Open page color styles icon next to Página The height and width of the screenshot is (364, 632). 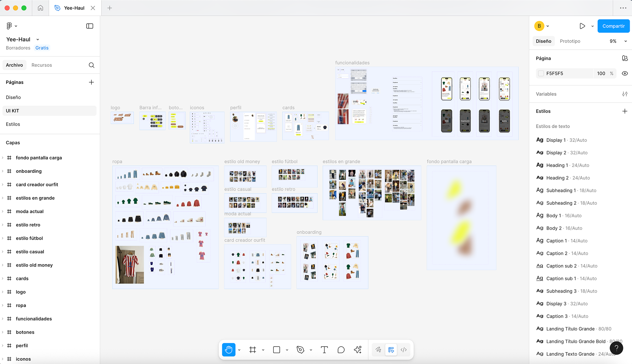625,58
